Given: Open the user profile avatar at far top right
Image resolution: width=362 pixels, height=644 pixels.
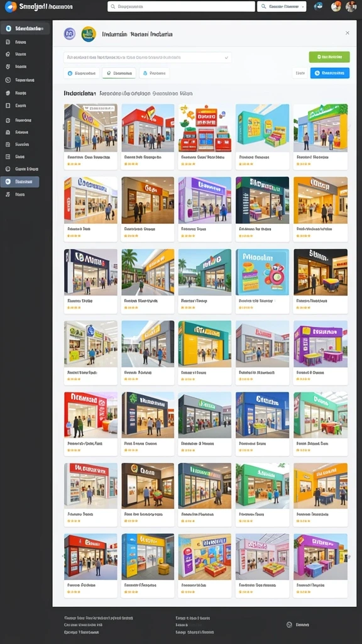Looking at the screenshot, I should pos(351,6).
